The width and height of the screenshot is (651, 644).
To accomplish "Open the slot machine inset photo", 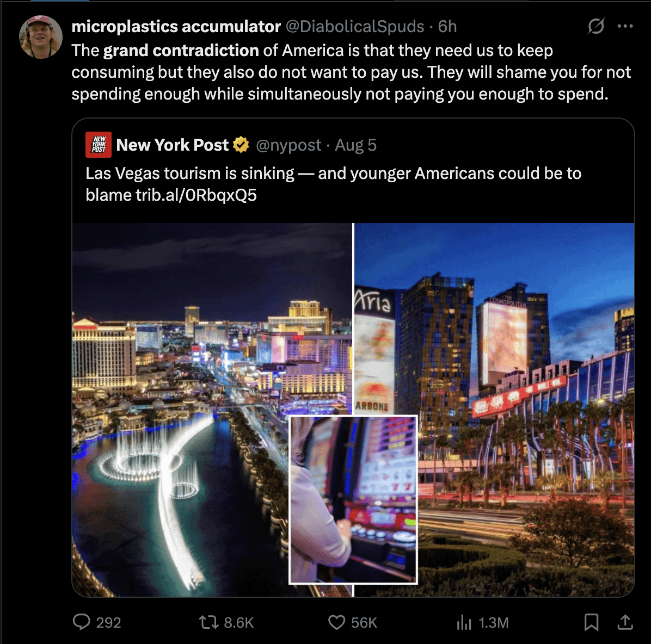I will point(353,500).
